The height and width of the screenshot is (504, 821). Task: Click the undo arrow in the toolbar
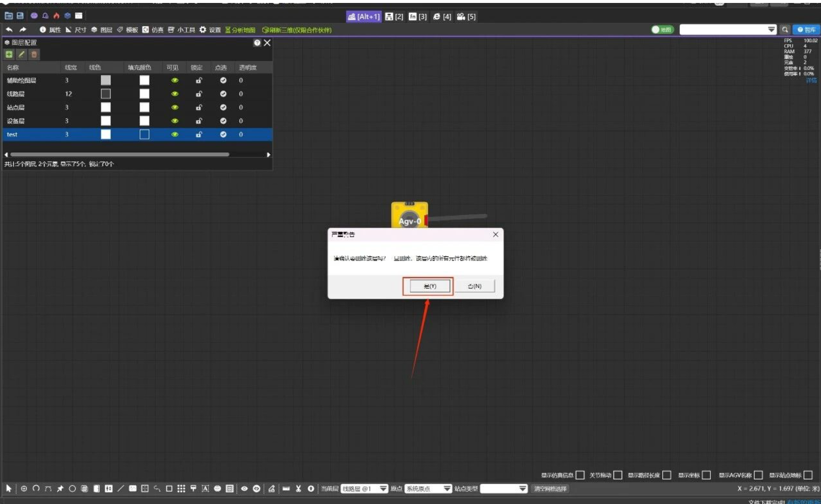(x=9, y=30)
